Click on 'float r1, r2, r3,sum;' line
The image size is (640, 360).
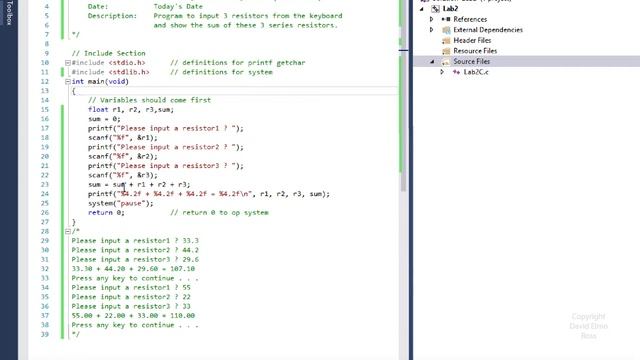tap(131, 109)
